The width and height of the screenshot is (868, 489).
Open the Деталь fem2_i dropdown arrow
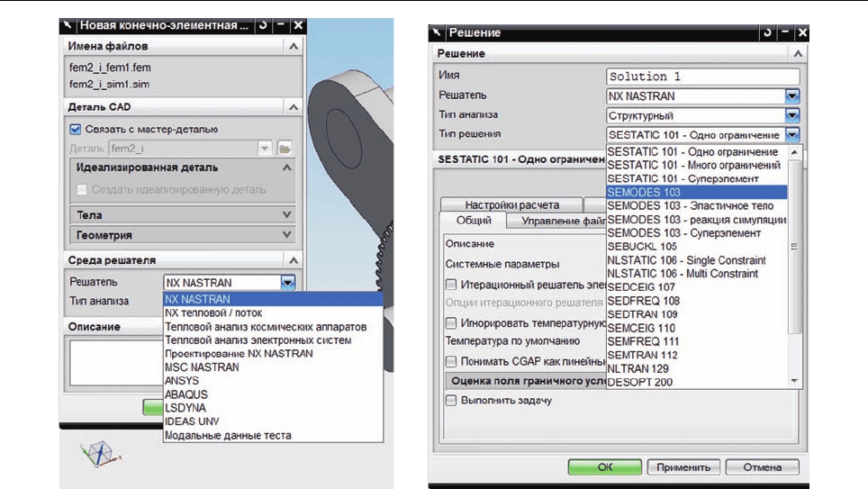[265, 149]
